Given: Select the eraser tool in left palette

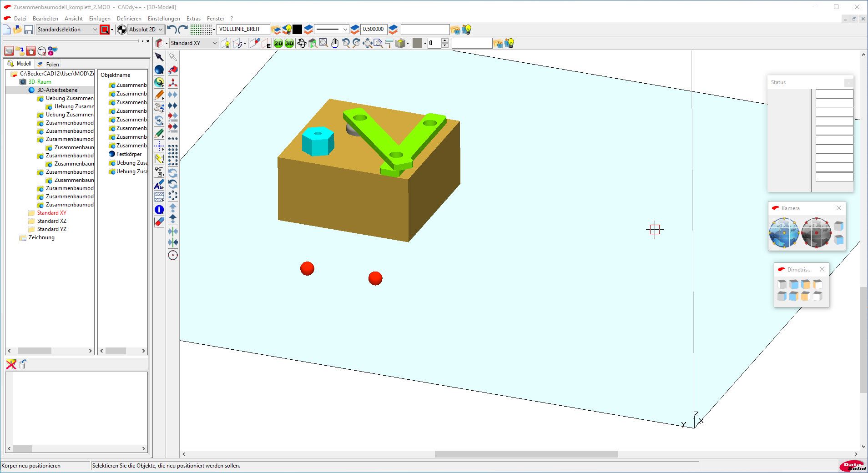Looking at the screenshot, I should pos(159,222).
